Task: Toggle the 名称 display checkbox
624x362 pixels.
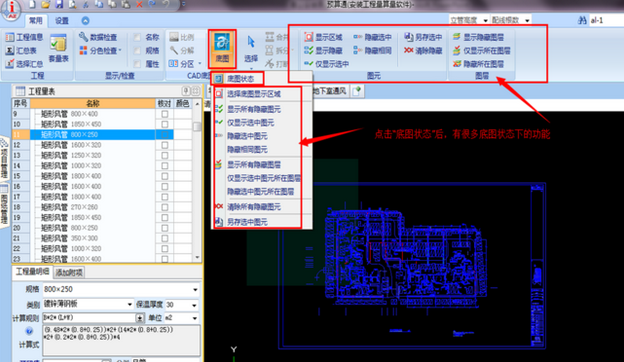Action: pyautogui.click(x=137, y=37)
